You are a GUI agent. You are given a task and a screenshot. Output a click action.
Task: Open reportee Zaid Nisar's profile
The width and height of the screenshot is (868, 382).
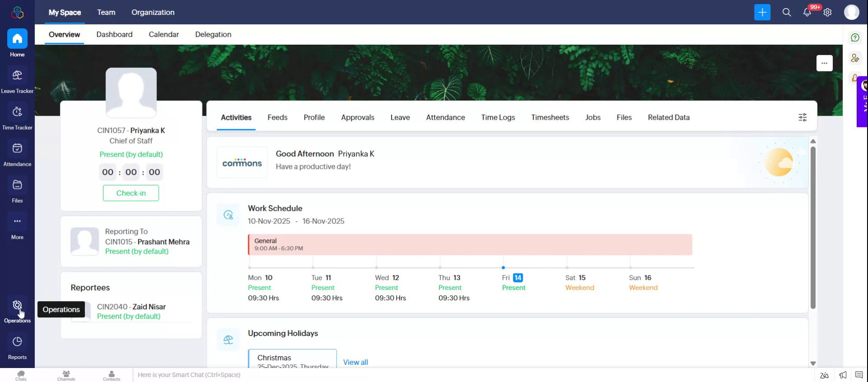point(149,307)
